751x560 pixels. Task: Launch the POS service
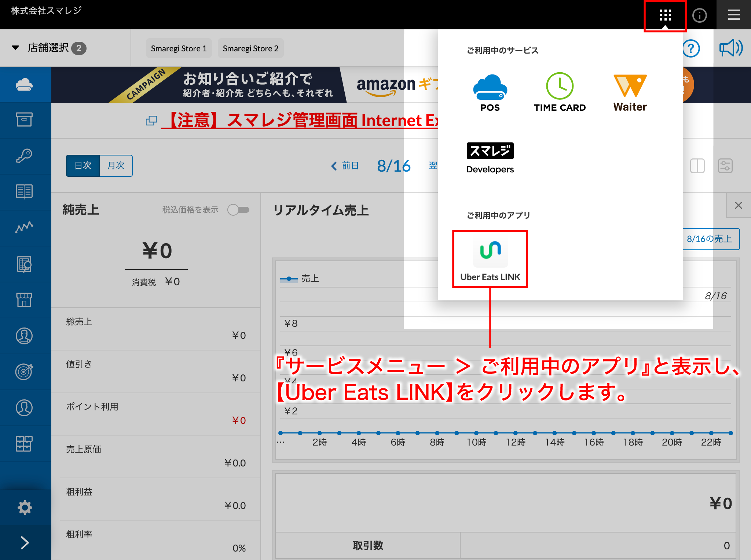[490, 93]
